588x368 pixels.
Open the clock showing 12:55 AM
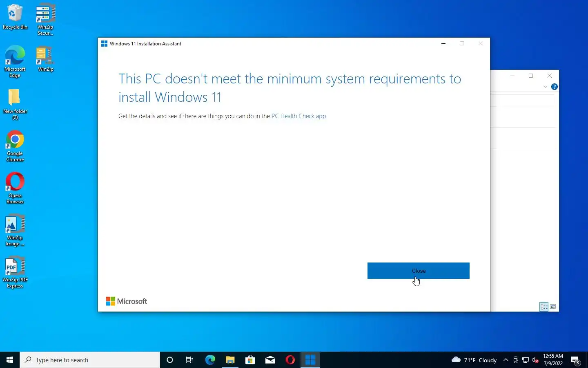click(x=553, y=360)
